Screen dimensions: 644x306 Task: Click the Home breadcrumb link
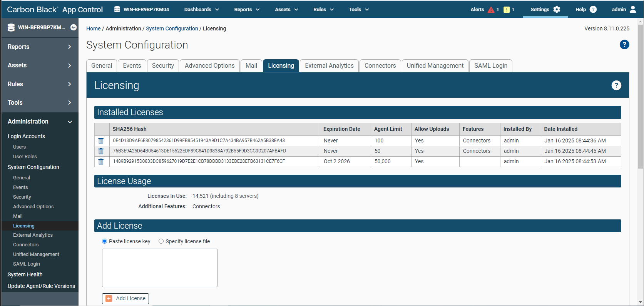(x=93, y=28)
